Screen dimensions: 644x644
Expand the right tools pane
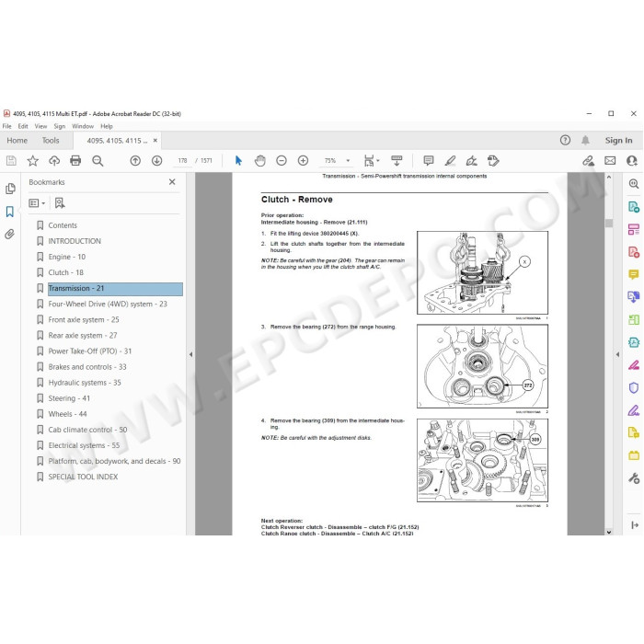(x=635, y=524)
